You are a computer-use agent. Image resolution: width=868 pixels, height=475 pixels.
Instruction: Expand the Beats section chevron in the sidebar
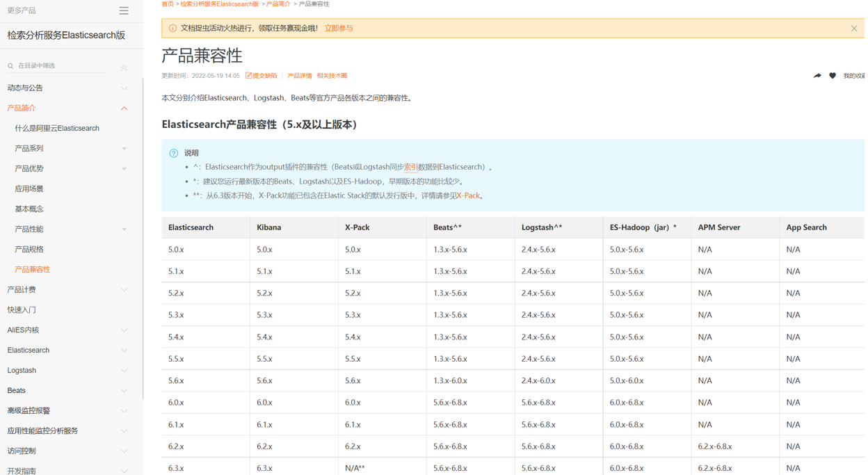pyautogui.click(x=124, y=391)
